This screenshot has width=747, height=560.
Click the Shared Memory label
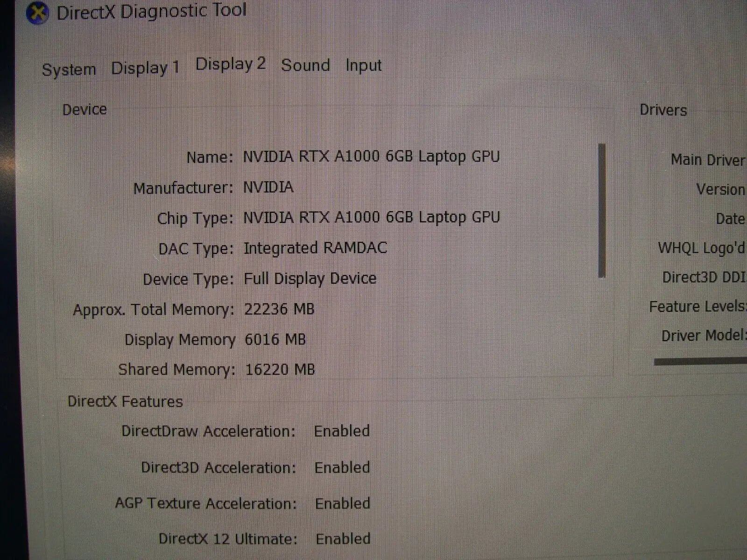pos(176,370)
